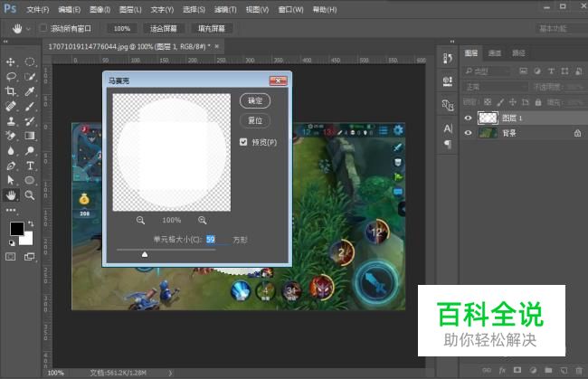This screenshot has height=379, width=588.
Task: Open the 图像(I) menu
Action: [100, 9]
